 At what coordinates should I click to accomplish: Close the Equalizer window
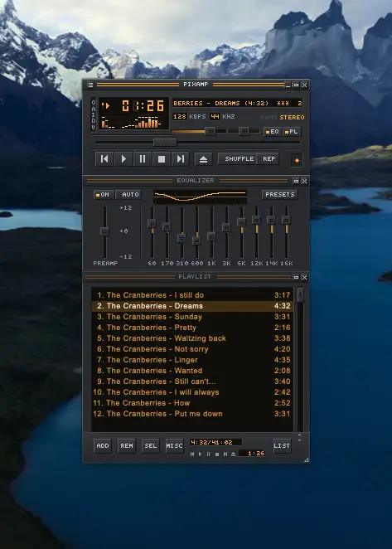click(x=304, y=181)
